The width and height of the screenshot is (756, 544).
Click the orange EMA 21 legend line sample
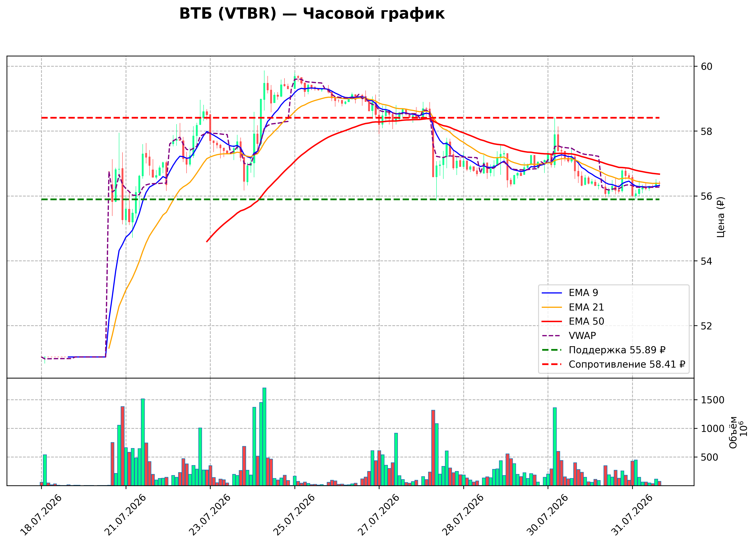click(552, 308)
